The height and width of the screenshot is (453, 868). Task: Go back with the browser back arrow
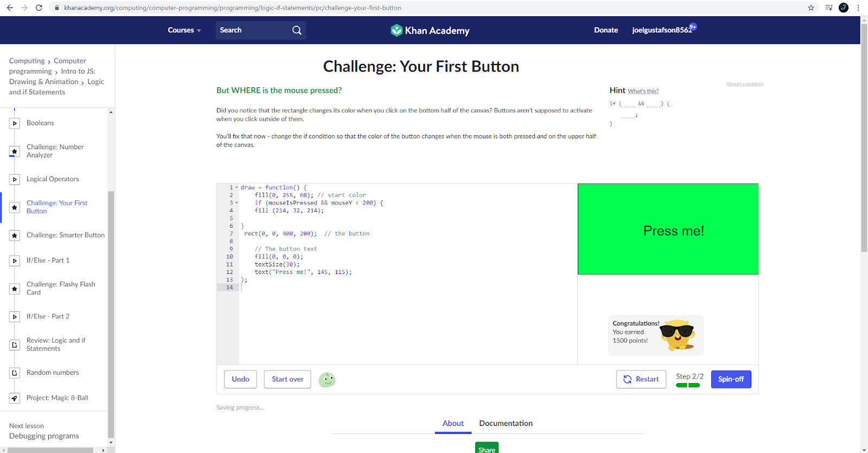10,8
